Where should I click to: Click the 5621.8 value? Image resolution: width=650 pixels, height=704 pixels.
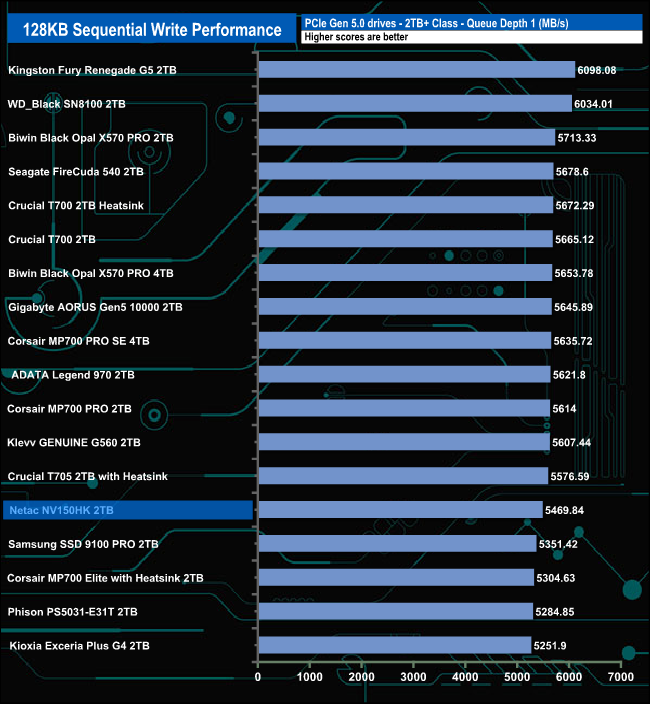point(569,374)
